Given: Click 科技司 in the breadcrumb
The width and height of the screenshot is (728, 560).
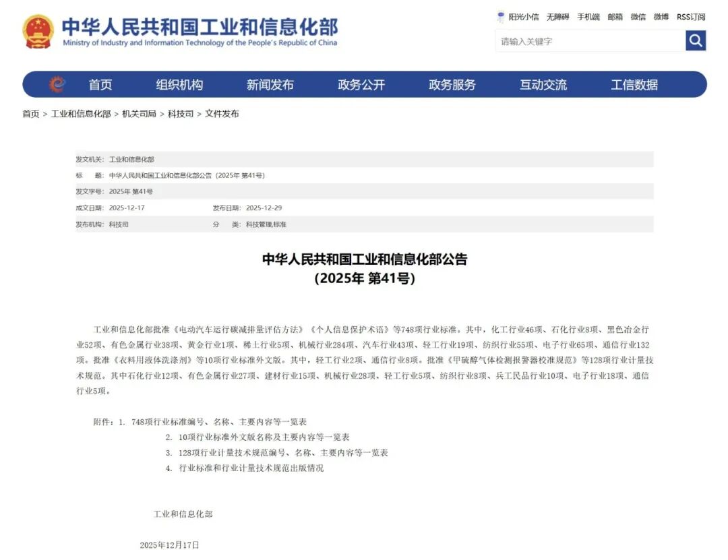Looking at the screenshot, I should [180, 114].
